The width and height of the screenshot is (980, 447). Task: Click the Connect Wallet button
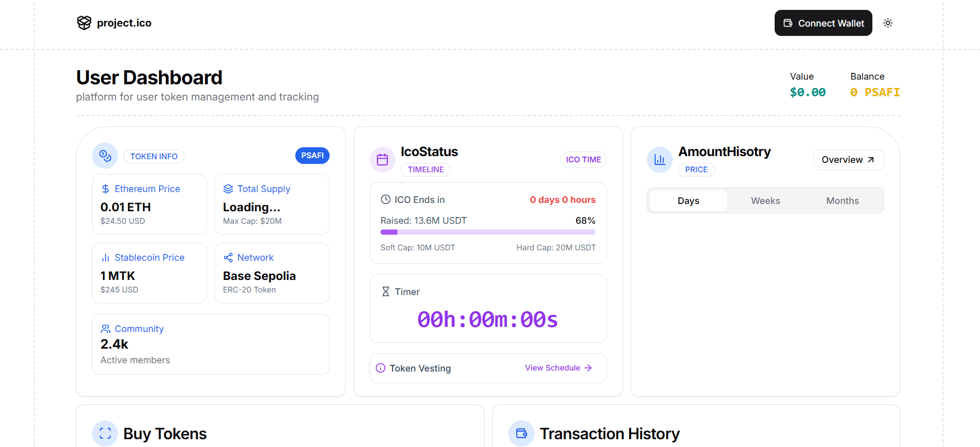(x=823, y=23)
